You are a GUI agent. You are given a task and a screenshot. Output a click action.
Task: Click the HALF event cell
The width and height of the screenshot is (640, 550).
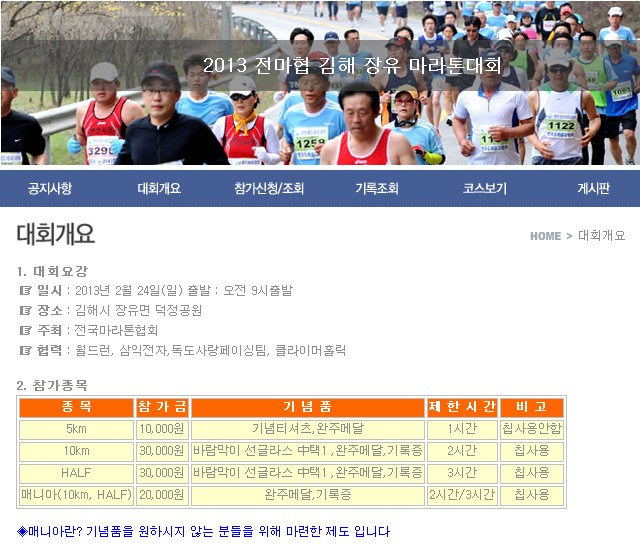[x=76, y=473]
